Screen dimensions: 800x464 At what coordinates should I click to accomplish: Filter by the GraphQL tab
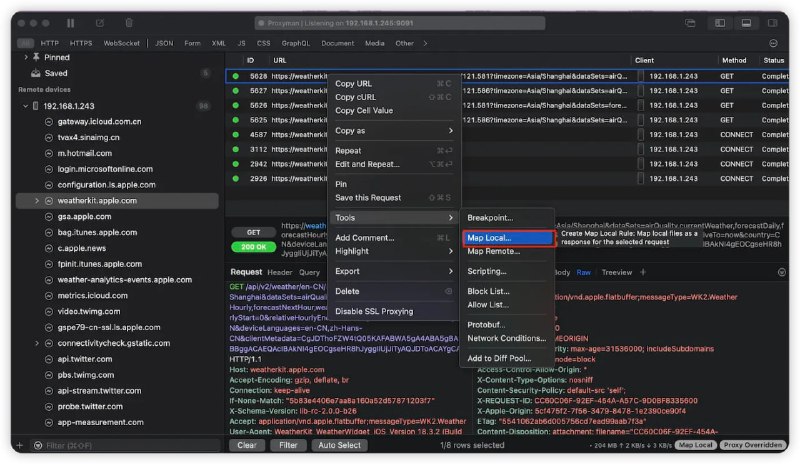(x=295, y=43)
